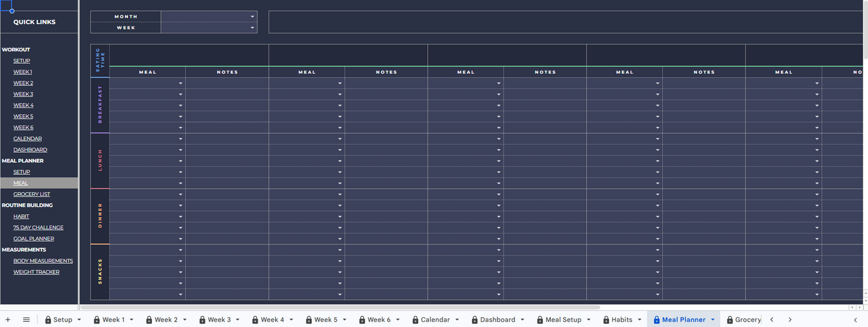Open Week 1 tab menu arrow

131,320
